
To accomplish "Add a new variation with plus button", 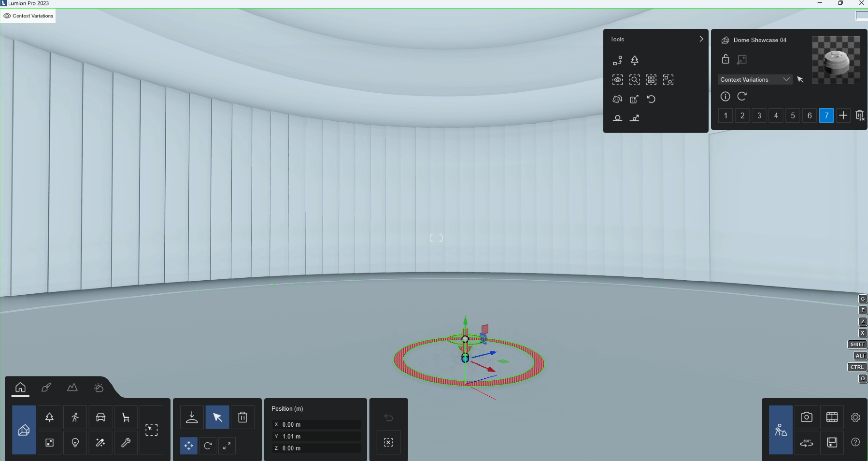I will click(843, 115).
